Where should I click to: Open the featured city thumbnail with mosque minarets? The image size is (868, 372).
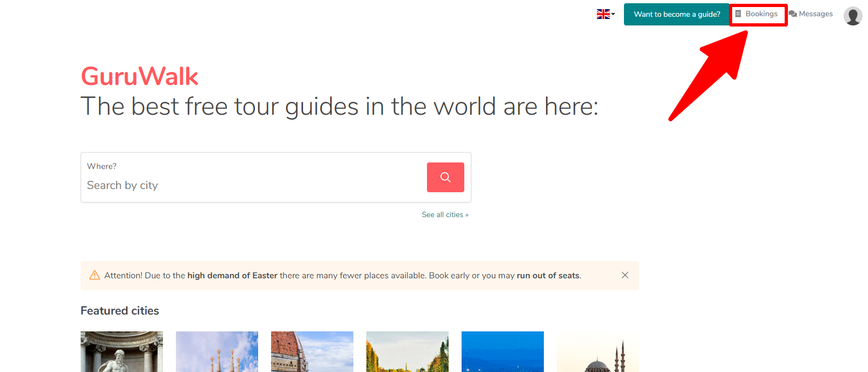click(x=598, y=352)
